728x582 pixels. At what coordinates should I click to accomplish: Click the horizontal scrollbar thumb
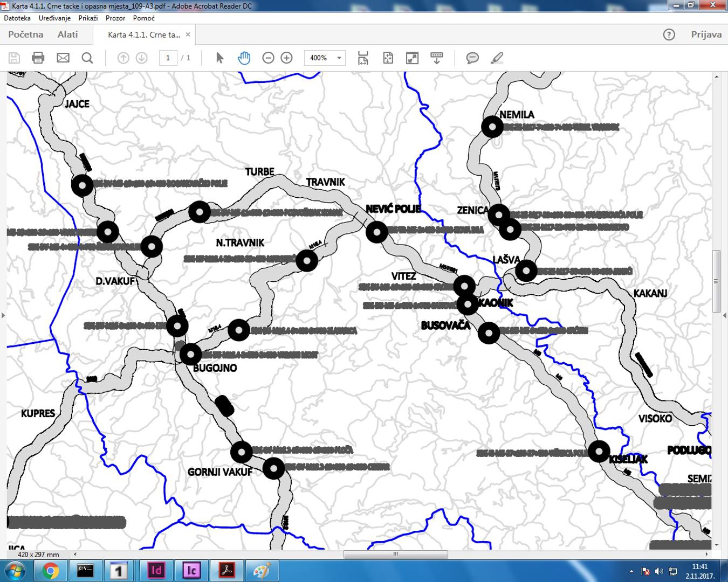point(395,554)
